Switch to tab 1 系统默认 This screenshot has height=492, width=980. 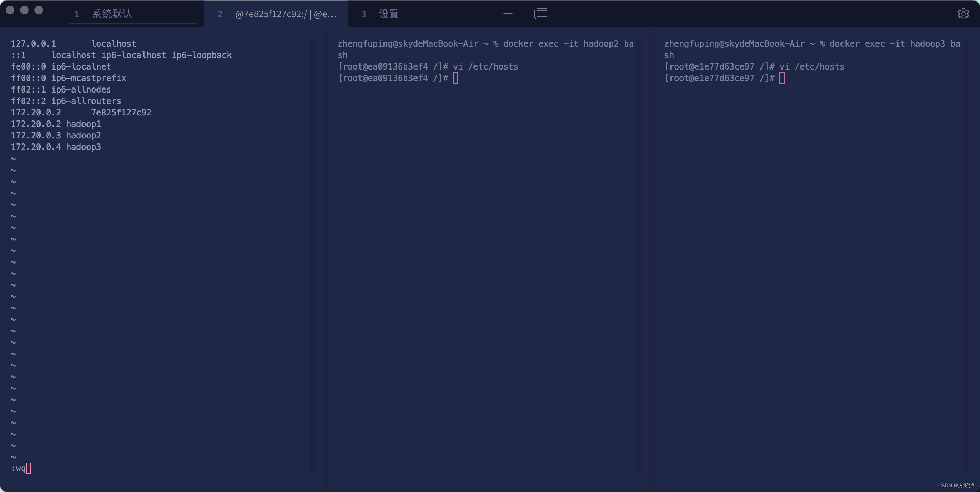(x=112, y=14)
